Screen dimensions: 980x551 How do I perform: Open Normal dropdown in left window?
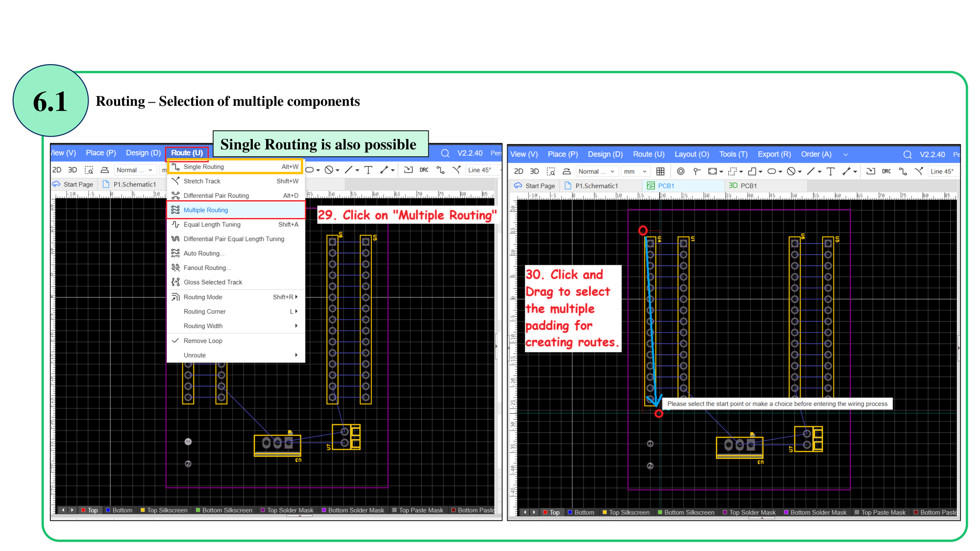click(x=135, y=170)
